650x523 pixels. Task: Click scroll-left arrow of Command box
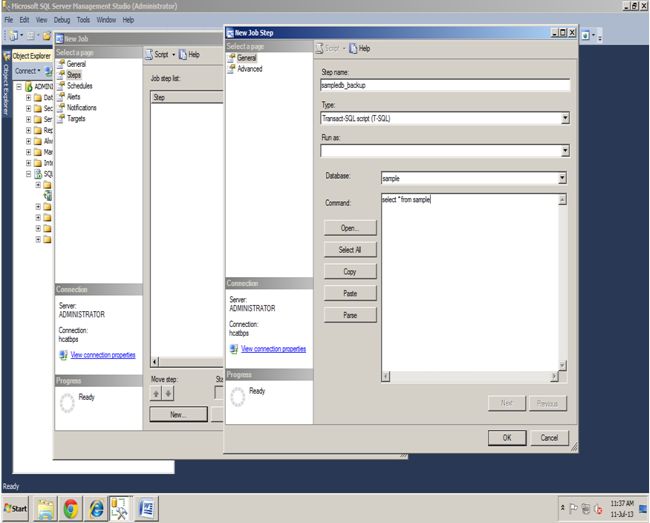pyautogui.click(x=386, y=376)
